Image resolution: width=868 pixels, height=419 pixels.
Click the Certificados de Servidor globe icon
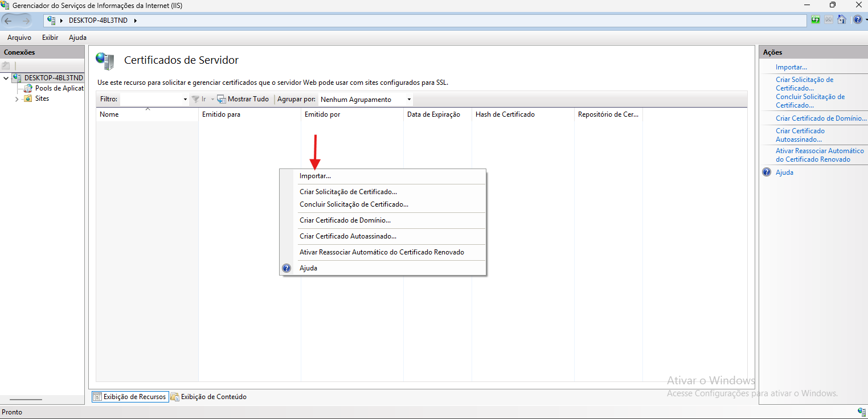point(105,60)
